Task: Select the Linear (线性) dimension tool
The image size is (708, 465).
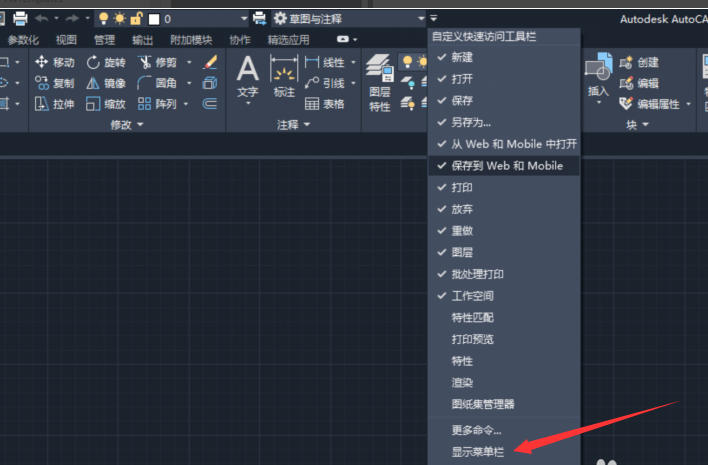Action: point(324,62)
